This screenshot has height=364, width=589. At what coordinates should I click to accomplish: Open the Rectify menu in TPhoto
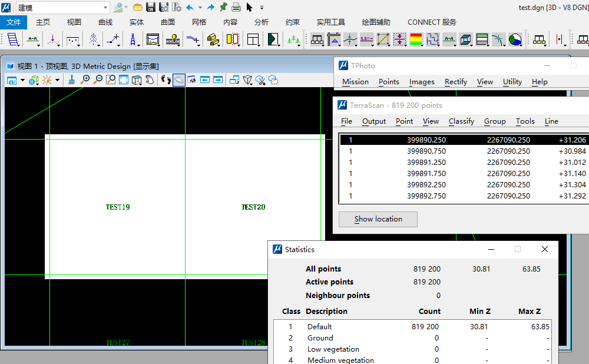pyautogui.click(x=456, y=82)
